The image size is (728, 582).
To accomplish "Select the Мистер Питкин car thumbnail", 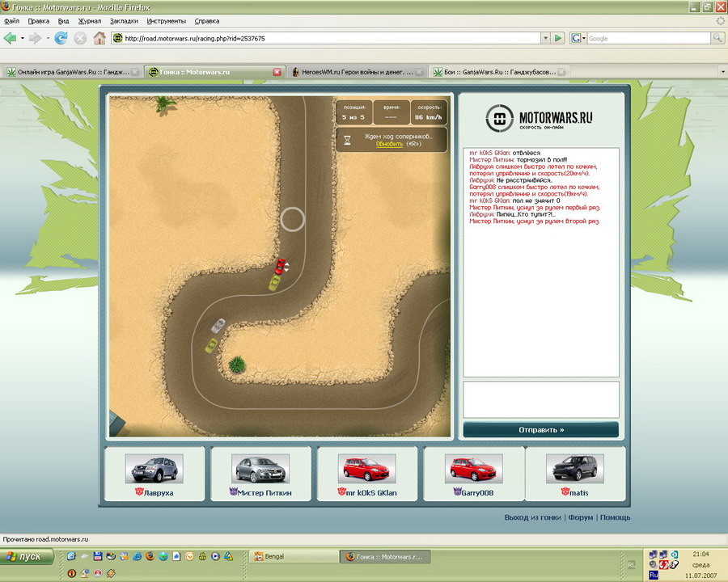I will [x=260, y=469].
